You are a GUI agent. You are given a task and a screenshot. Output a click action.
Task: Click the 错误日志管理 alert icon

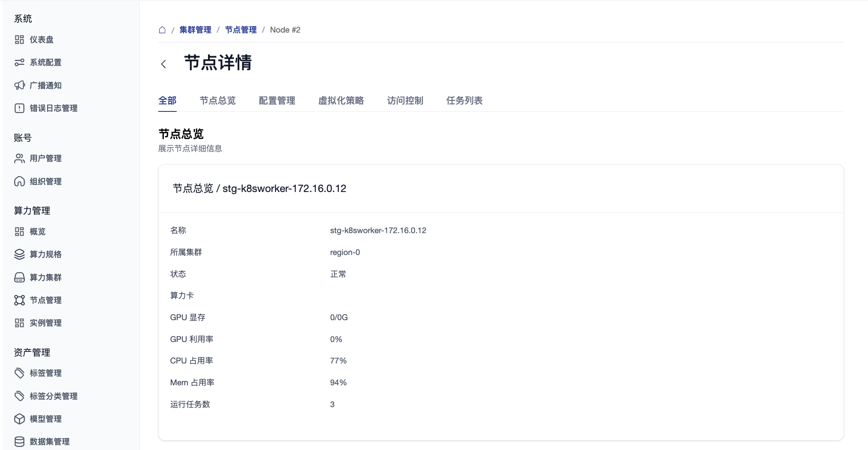coord(19,108)
